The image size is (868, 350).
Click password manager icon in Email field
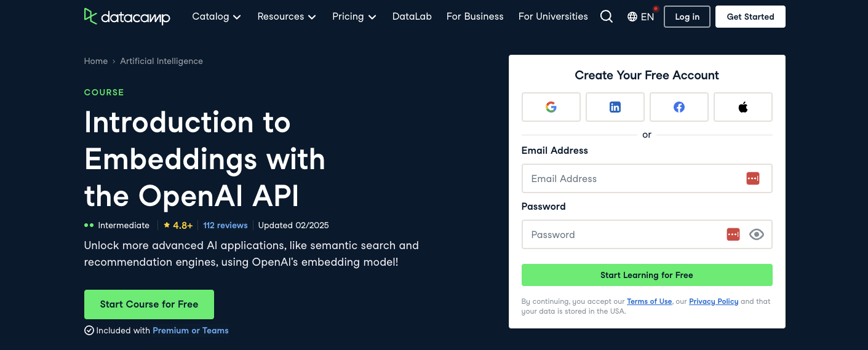(753, 178)
